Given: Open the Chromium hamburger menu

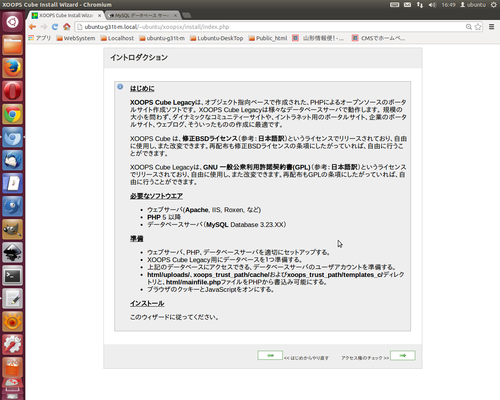Looking at the screenshot, I should pos(491,27).
